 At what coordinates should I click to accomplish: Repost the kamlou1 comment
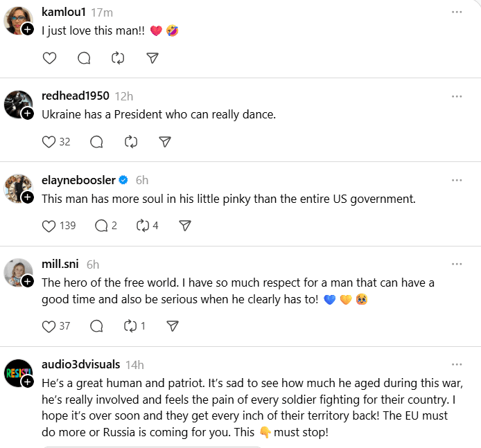[x=118, y=58]
